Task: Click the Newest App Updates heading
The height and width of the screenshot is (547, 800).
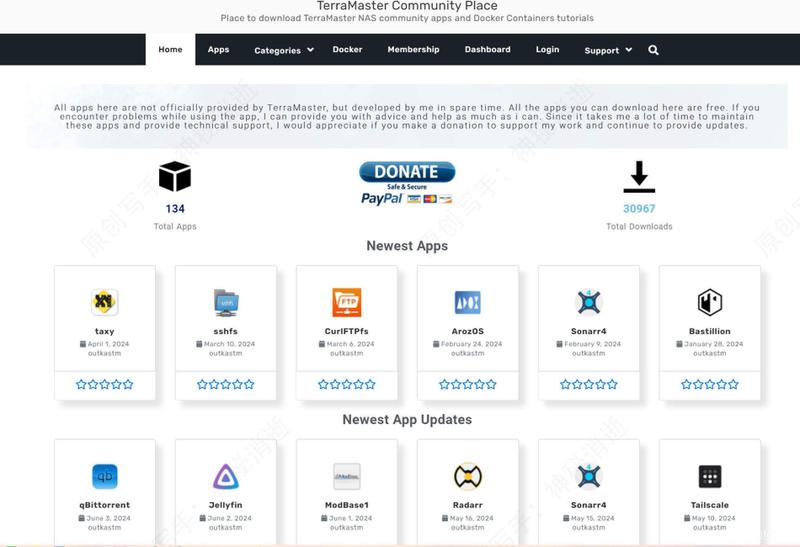Action: tap(407, 420)
